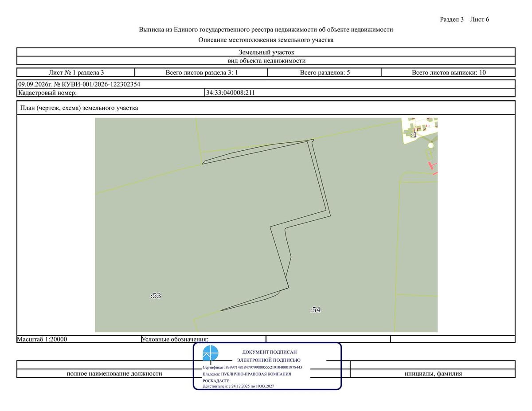Click parcel label ':1' on the map
Screen dimensions: 532x411
click(413, 135)
